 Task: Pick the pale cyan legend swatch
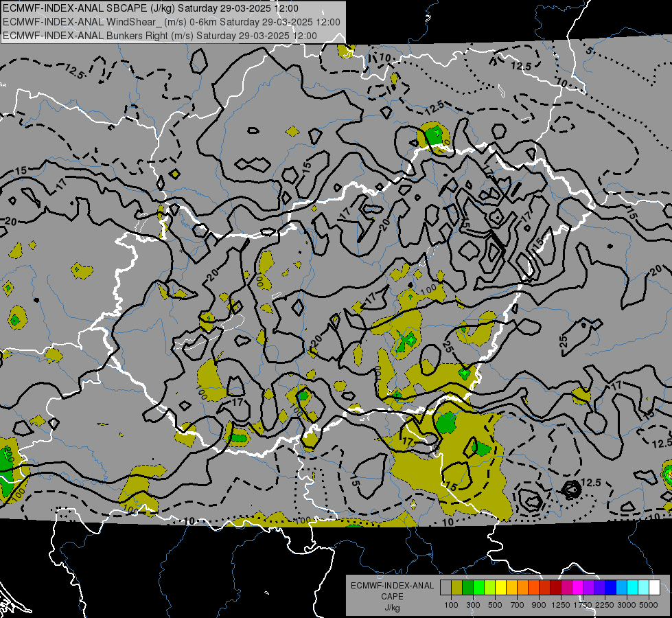[644, 588]
